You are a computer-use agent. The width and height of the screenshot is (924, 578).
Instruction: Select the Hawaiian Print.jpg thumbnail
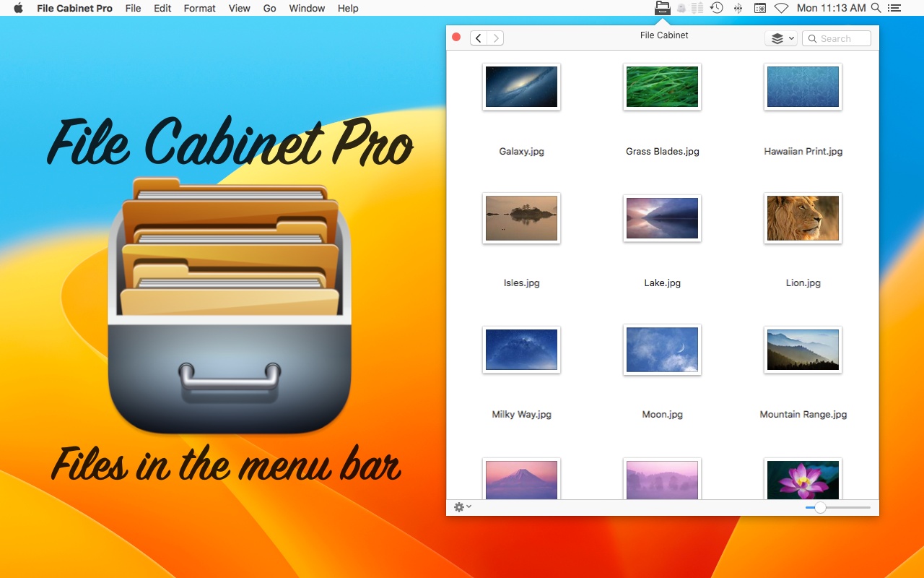pyautogui.click(x=803, y=87)
